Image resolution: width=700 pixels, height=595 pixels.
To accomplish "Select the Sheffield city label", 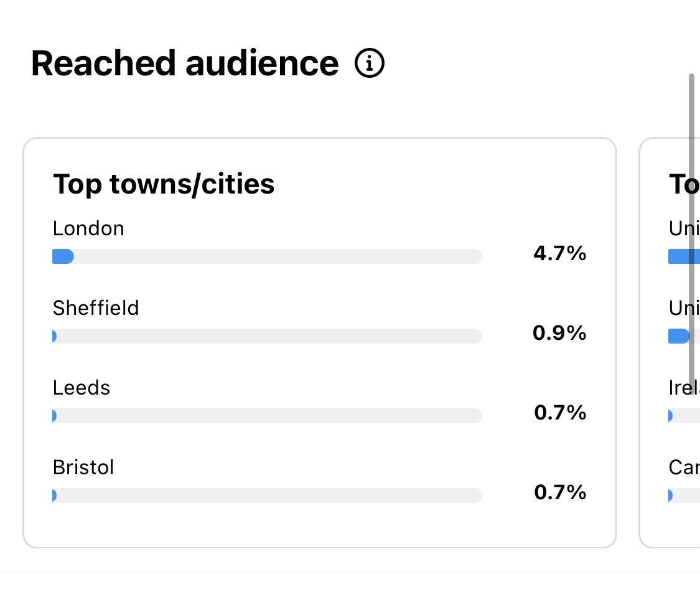I will point(96,308).
